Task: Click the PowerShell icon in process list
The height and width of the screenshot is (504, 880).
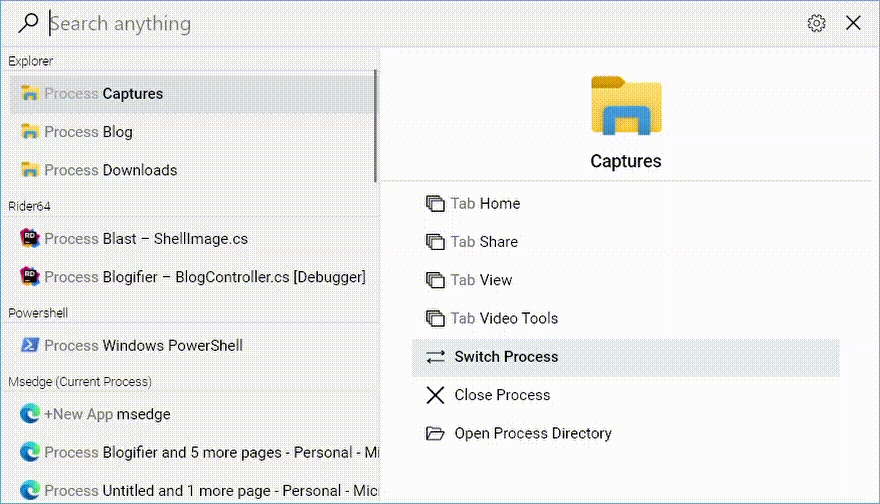Action: coord(30,345)
